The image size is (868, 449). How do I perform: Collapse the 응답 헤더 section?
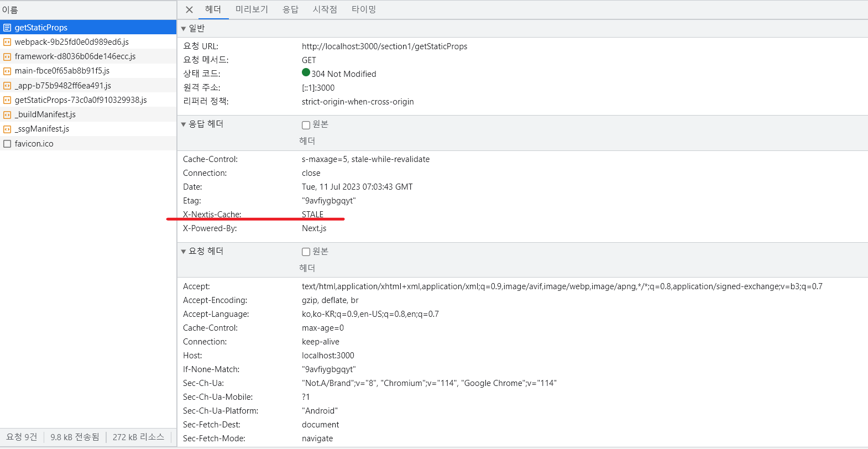coord(184,124)
